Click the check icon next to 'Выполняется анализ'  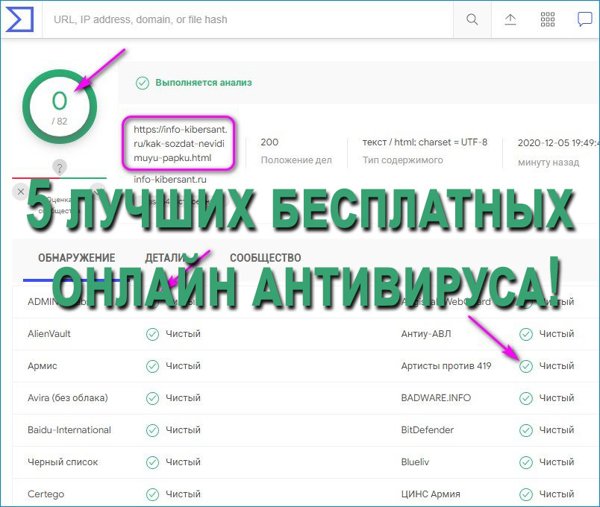tap(142, 82)
